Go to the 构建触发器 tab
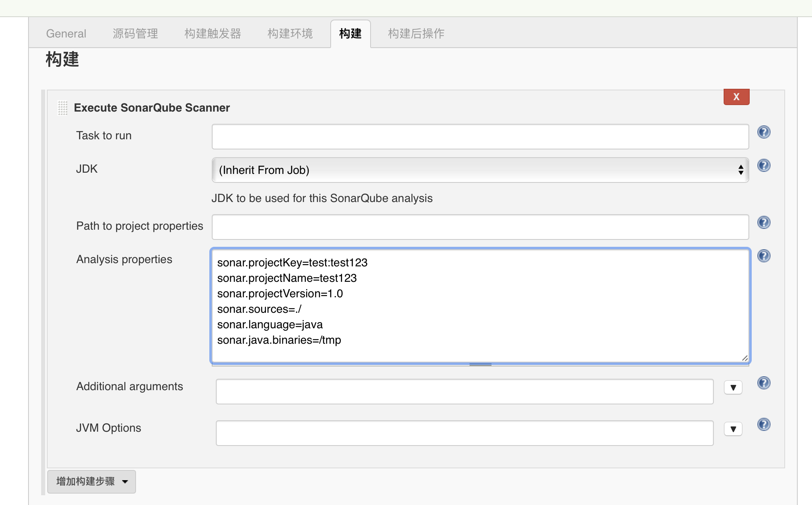 [213, 33]
